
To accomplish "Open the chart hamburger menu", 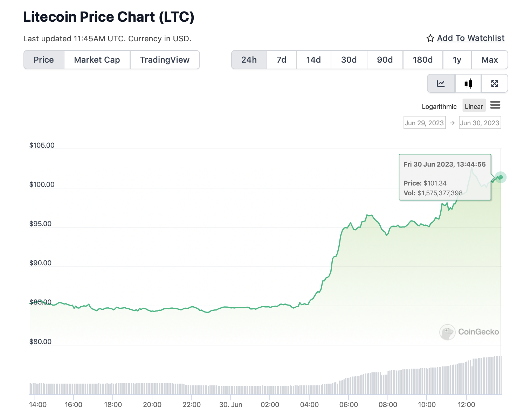I will 495,105.
